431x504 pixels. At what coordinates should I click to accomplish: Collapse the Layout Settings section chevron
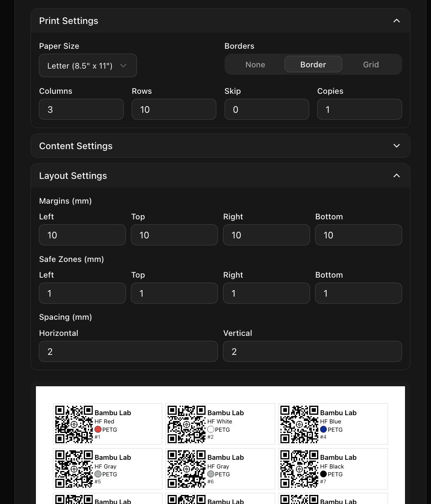point(396,176)
